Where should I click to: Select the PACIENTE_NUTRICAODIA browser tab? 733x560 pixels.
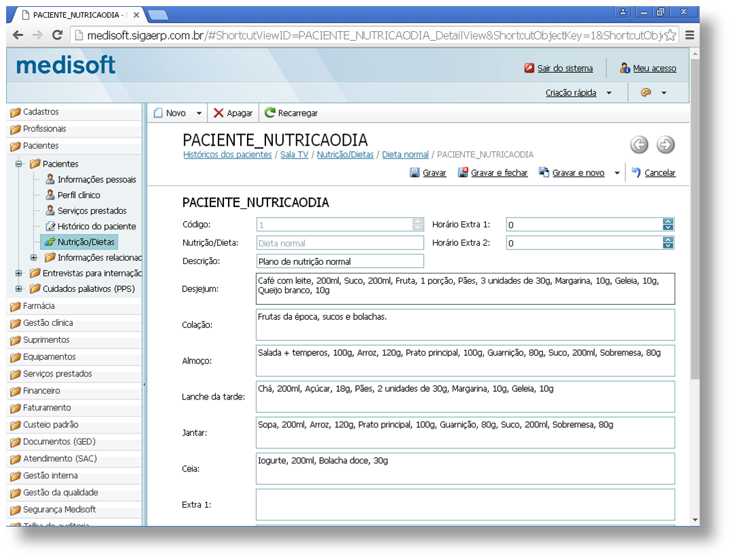pos(78,15)
